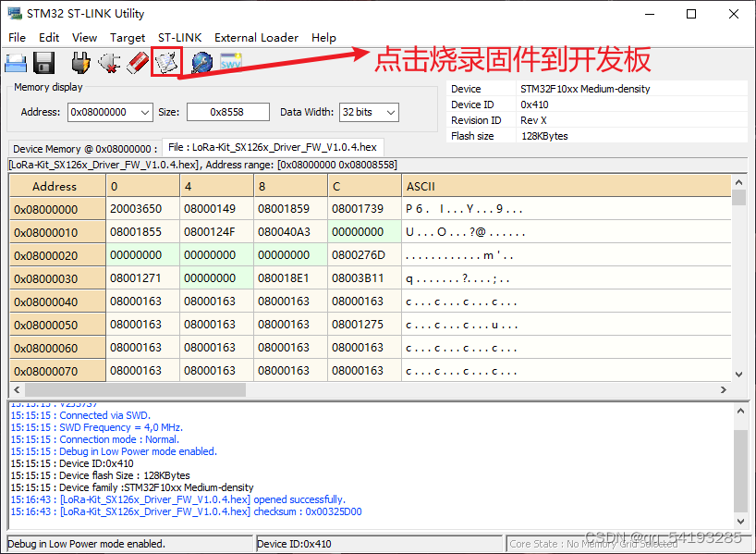Click the column header labeled C

(x=364, y=186)
